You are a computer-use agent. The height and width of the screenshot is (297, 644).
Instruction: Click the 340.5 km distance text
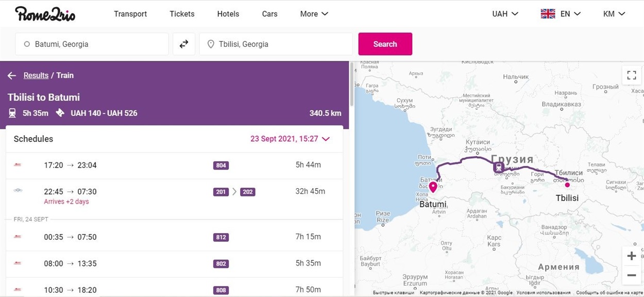(x=325, y=113)
